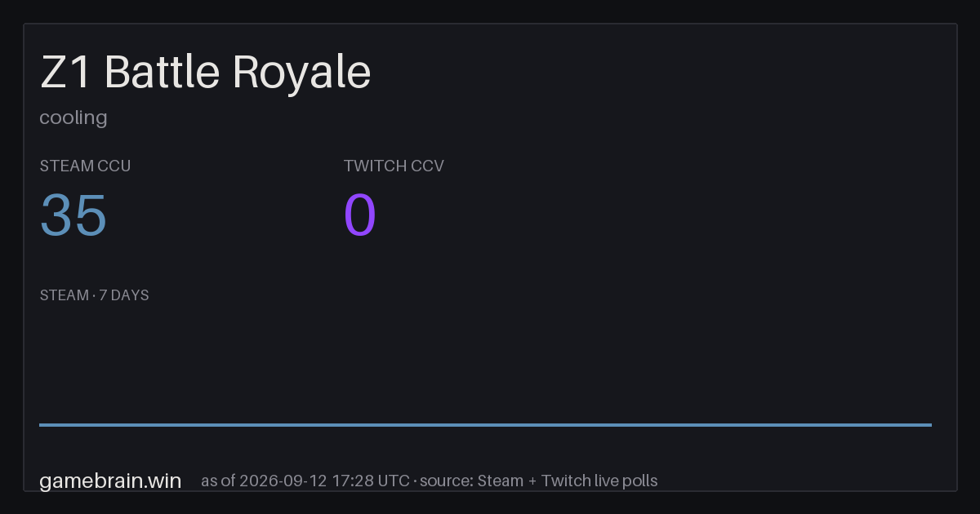Select the "cooling" trend status label
This screenshot has width=980, height=514.
(73, 117)
